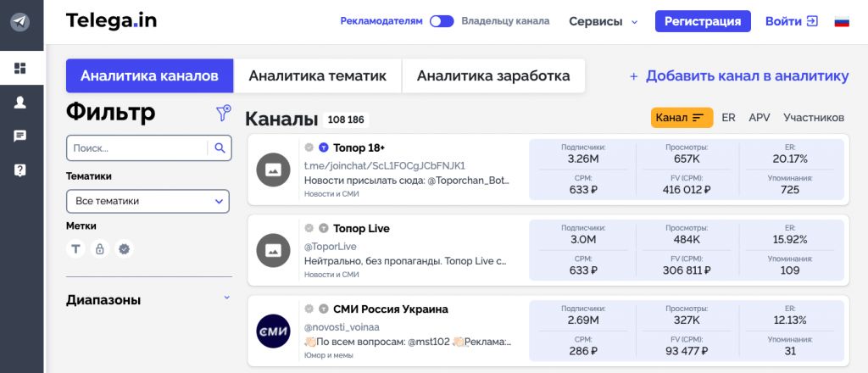This screenshot has height=373, width=868.
Task: Click the 'Поиск...' input field
Action: pyautogui.click(x=136, y=148)
